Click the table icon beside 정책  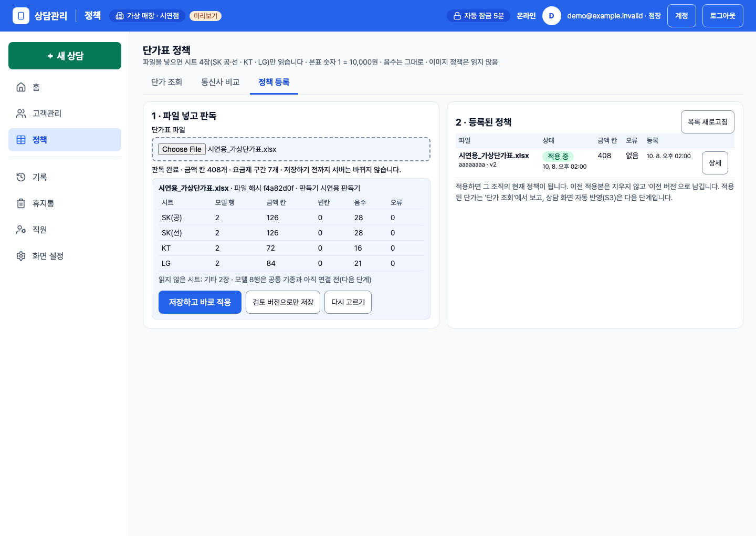[21, 140]
